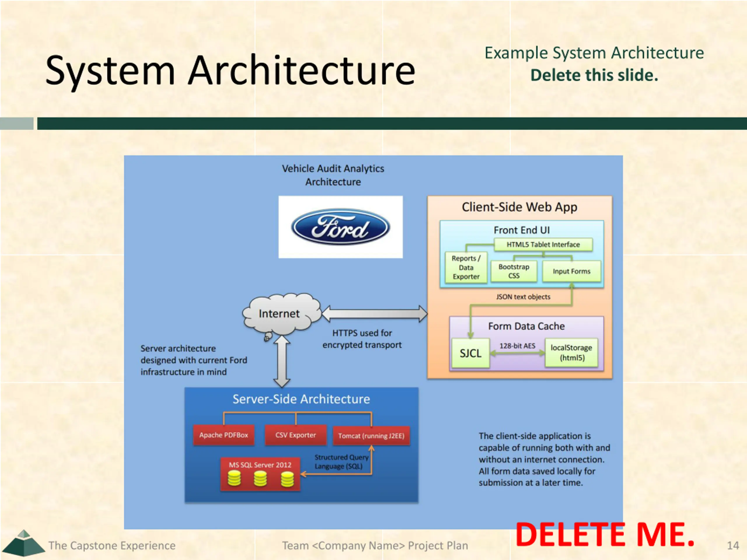Click the Capstone pyramid logo
747x560 pixels.
pos(23,543)
